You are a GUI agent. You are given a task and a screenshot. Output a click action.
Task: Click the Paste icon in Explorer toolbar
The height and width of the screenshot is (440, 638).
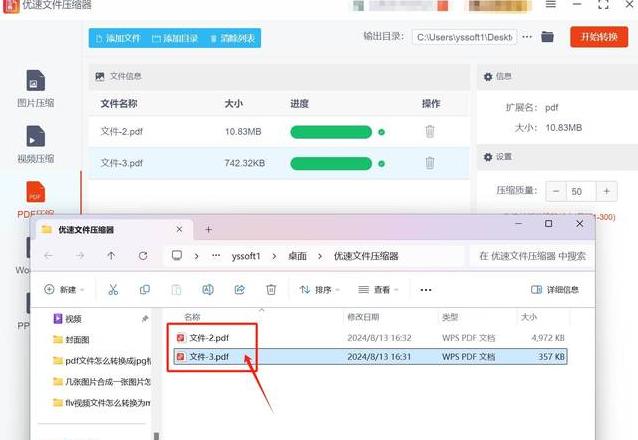coord(176,290)
